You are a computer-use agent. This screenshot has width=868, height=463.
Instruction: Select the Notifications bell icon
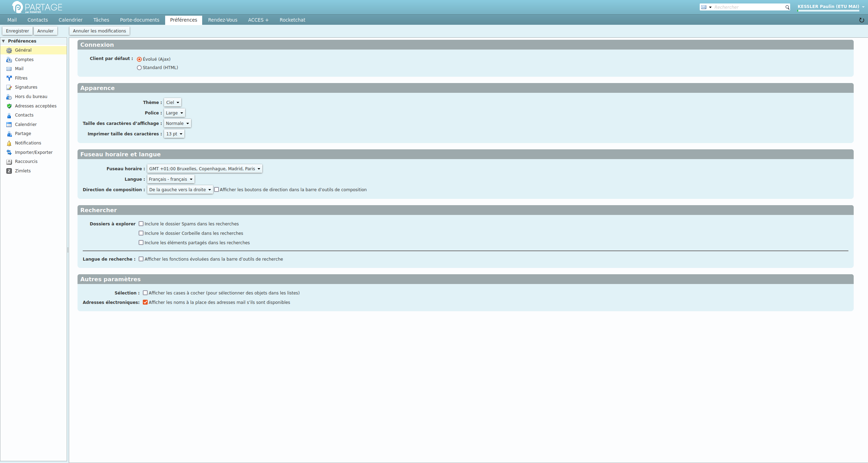click(x=9, y=143)
